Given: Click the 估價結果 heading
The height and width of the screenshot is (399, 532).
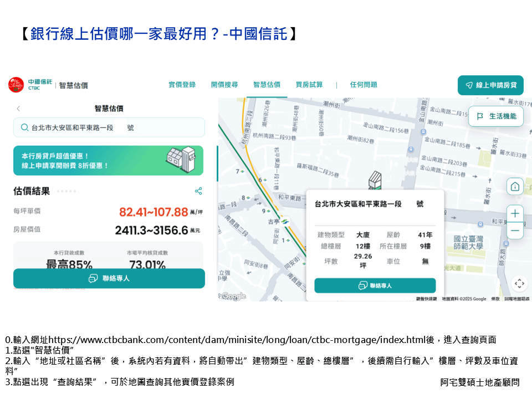Looking at the screenshot, I should (32, 191).
